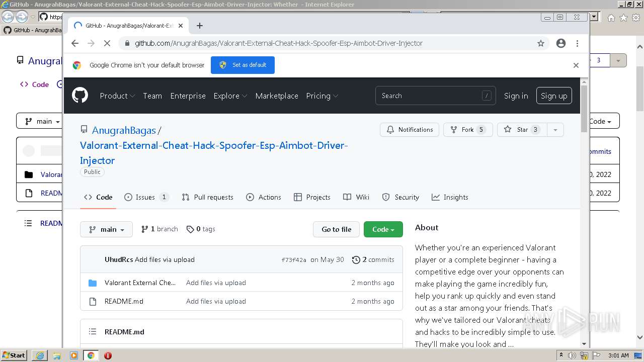Click Sign in link

[516, 96]
